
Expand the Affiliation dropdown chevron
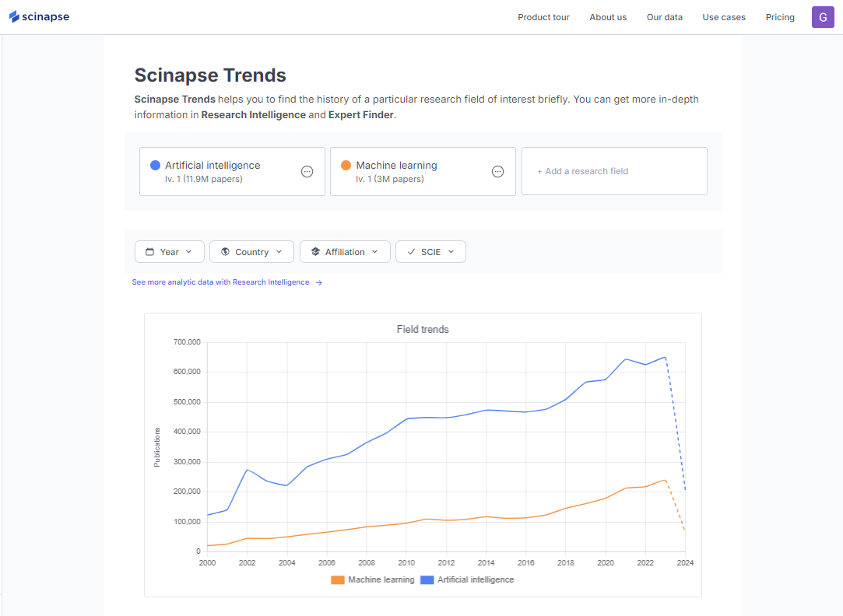click(x=374, y=252)
